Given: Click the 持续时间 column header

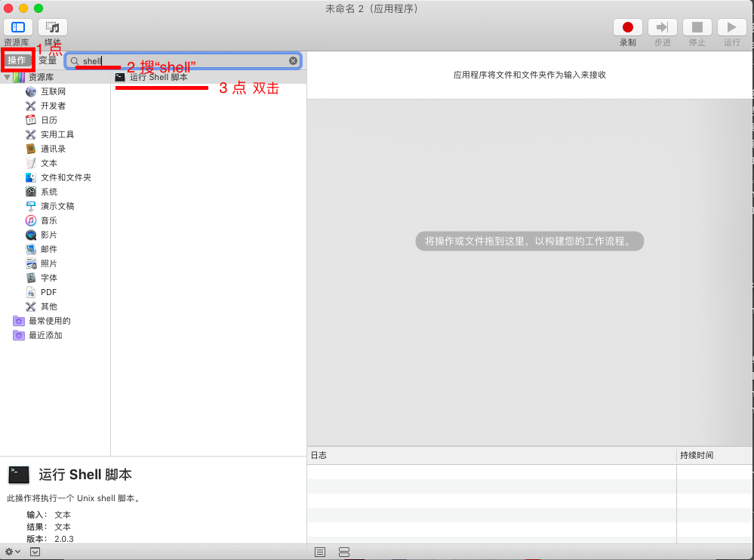Looking at the screenshot, I should click(x=696, y=455).
